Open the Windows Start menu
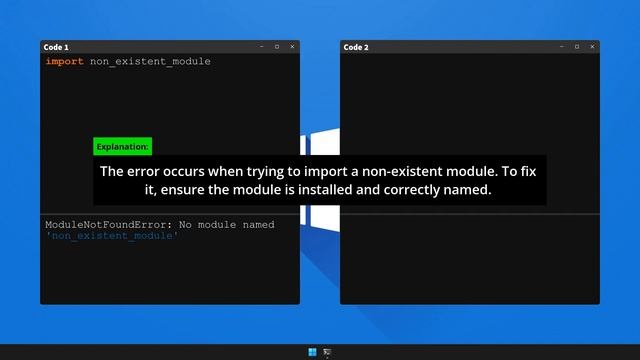Viewport: 640px width, 360px height. pos(312,352)
